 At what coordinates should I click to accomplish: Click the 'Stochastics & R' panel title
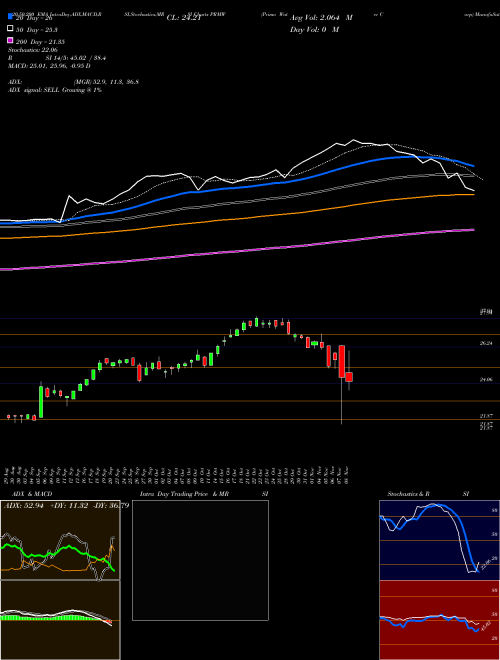pyautogui.click(x=408, y=494)
